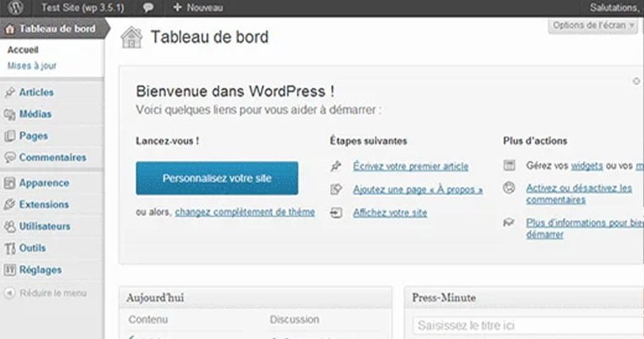Screen dimensions: 644x339
Task: Follow the changez complètement de thème link
Action: click(245, 213)
